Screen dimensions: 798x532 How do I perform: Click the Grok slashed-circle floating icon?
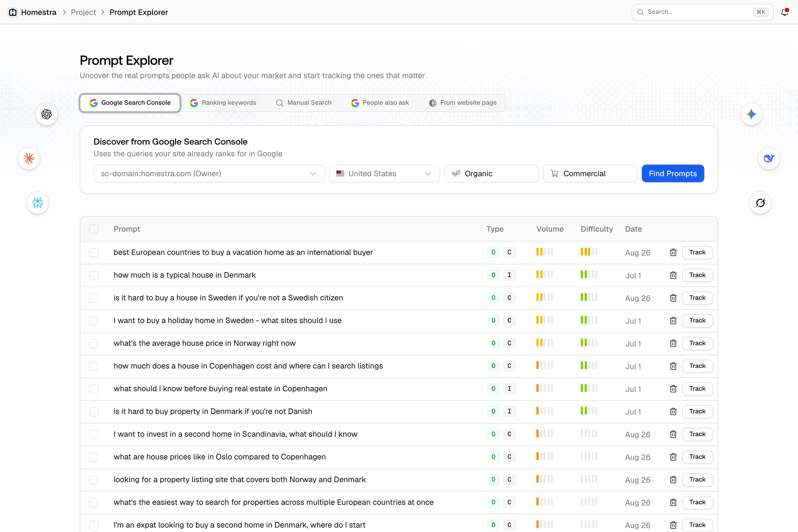(760, 203)
